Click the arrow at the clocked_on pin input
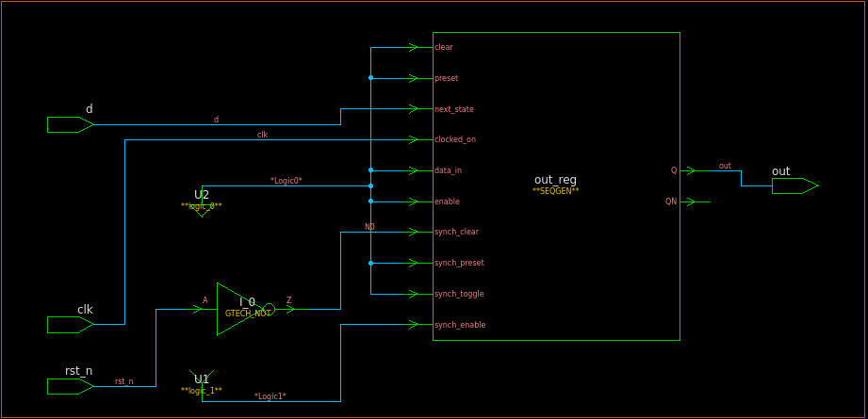868x419 pixels. [x=413, y=140]
